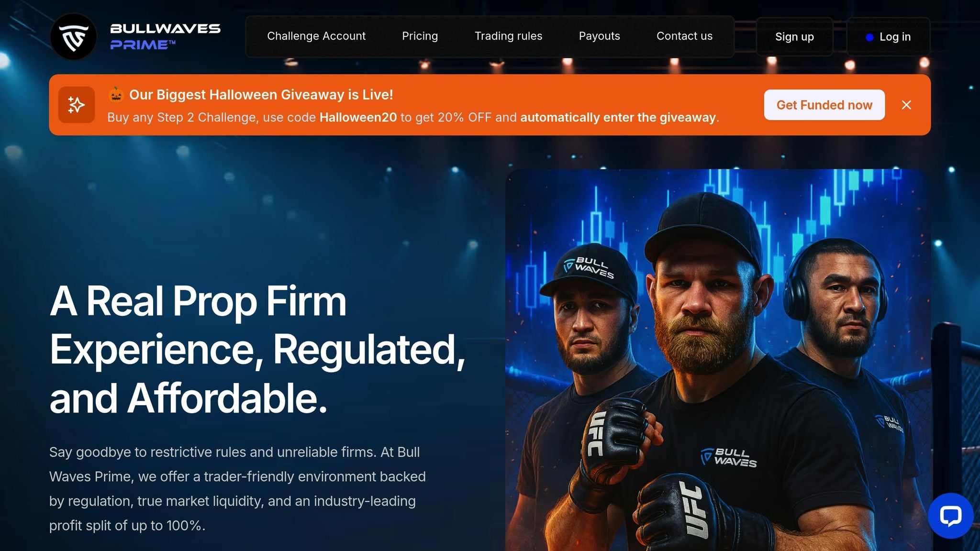Click the Bullwaves shield logo icon
Screen dimensions: 980x551
74,37
